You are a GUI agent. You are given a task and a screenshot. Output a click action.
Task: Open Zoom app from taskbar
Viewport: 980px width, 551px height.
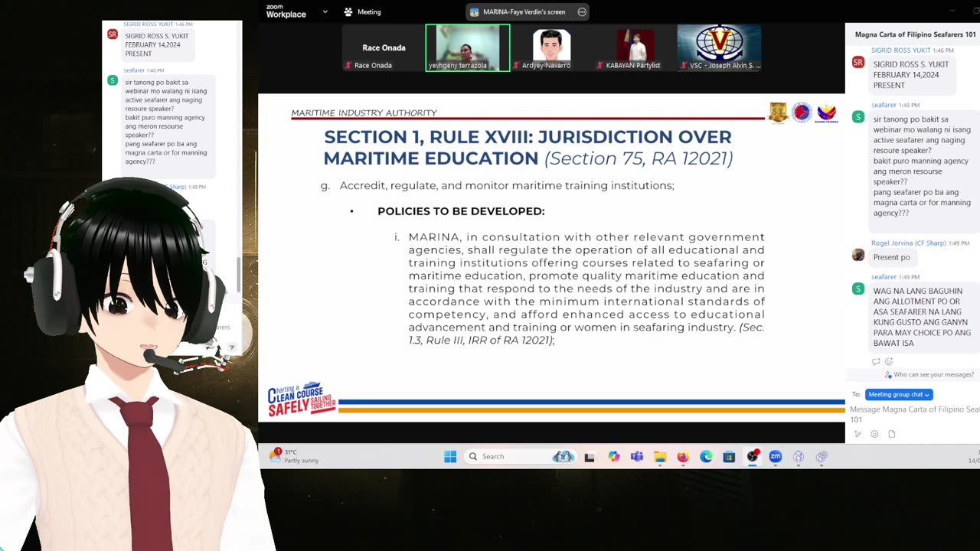coord(776,457)
